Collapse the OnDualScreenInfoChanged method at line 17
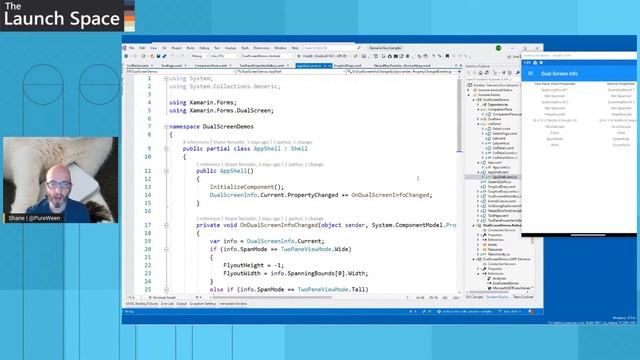Screen dimensions: 640x360 (166, 225)
